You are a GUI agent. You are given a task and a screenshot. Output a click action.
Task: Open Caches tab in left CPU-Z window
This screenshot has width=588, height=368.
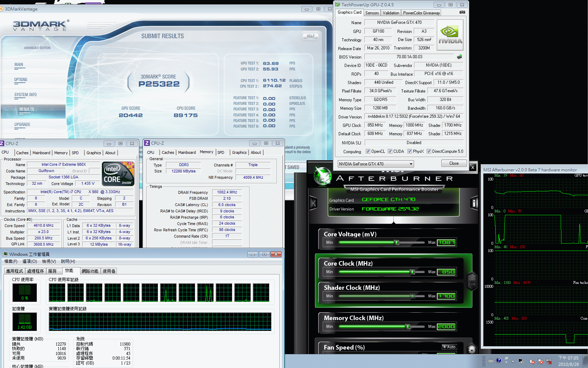tap(22, 153)
